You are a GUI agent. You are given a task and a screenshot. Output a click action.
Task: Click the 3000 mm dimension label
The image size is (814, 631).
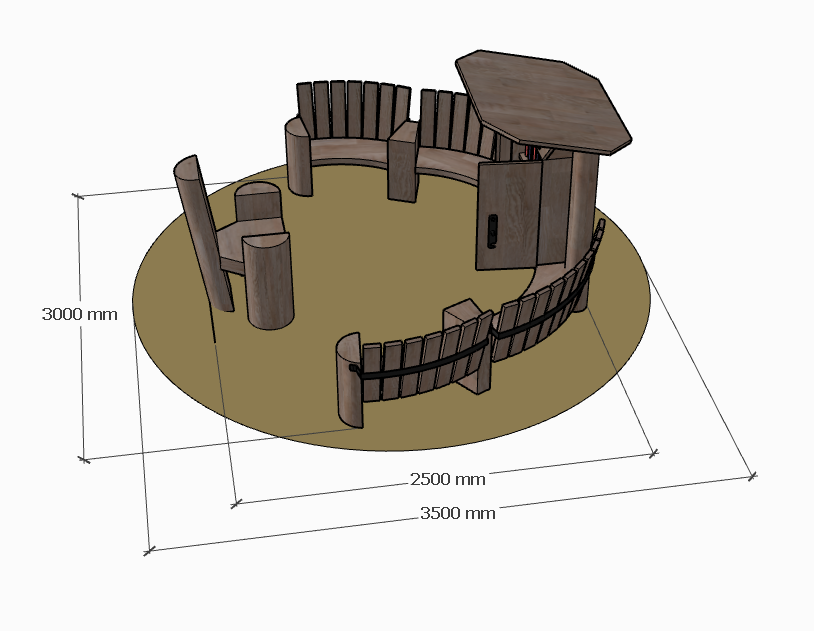79,314
